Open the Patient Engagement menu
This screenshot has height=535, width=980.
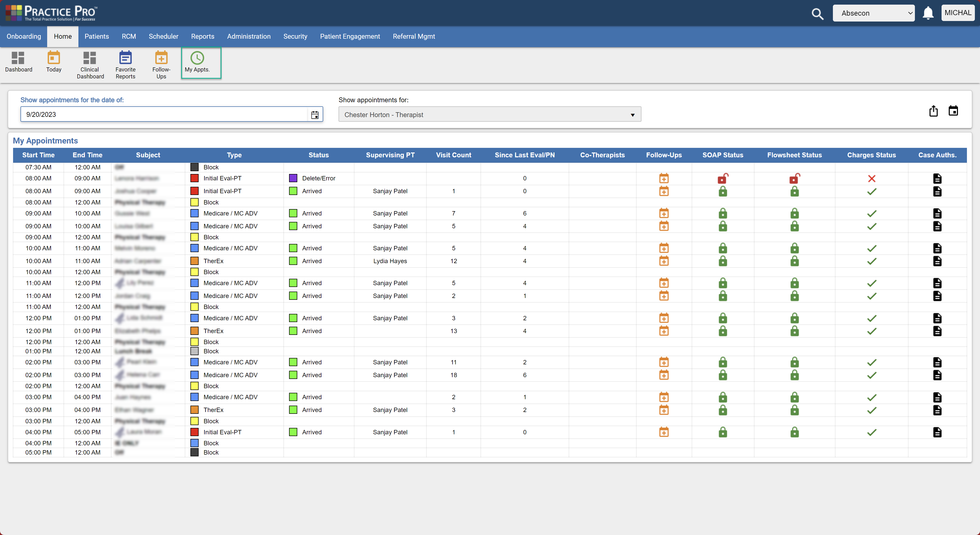(x=350, y=36)
